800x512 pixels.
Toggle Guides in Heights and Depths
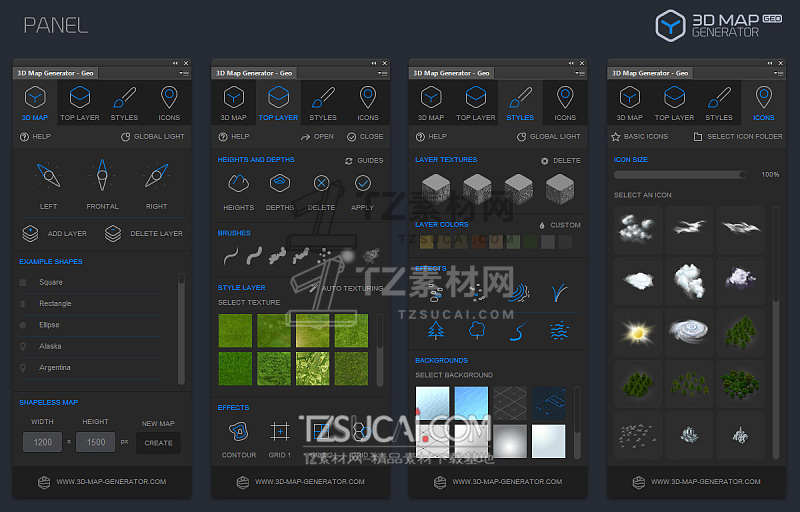(x=364, y=161)
